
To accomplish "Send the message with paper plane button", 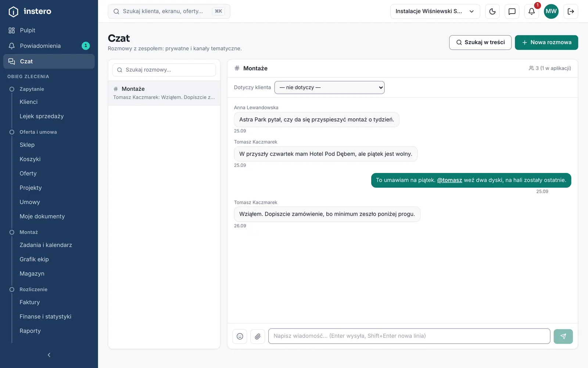I will 563,336.
